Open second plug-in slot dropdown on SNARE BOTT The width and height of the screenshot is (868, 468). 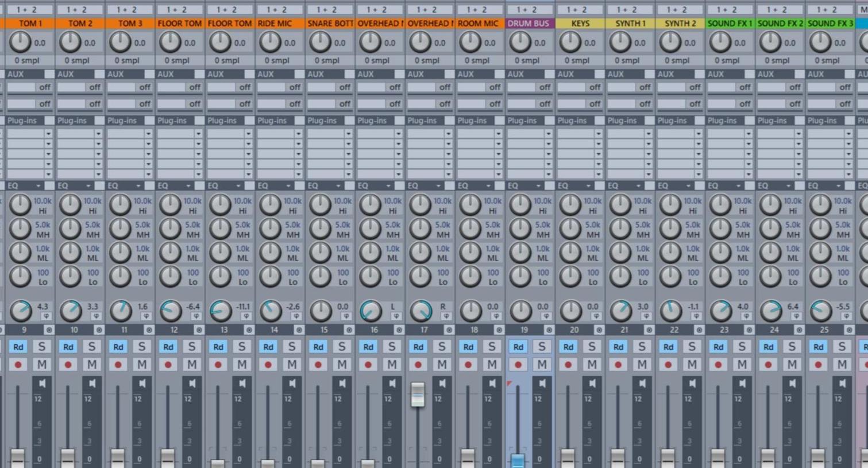[x=348, y=144]
